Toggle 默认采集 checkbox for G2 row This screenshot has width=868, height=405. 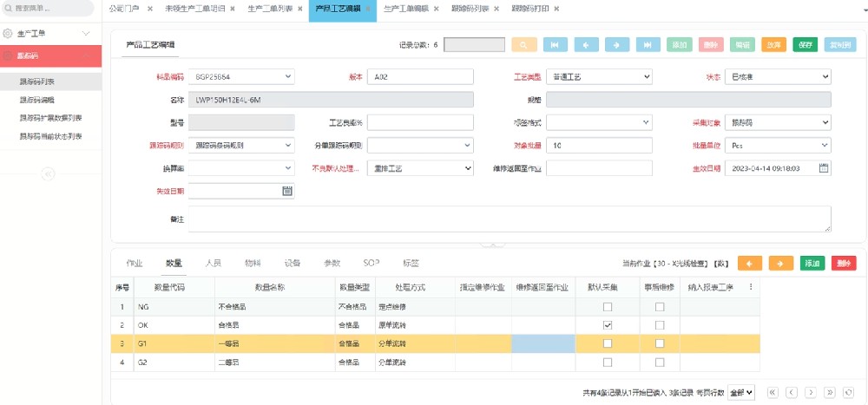[608, 363]
